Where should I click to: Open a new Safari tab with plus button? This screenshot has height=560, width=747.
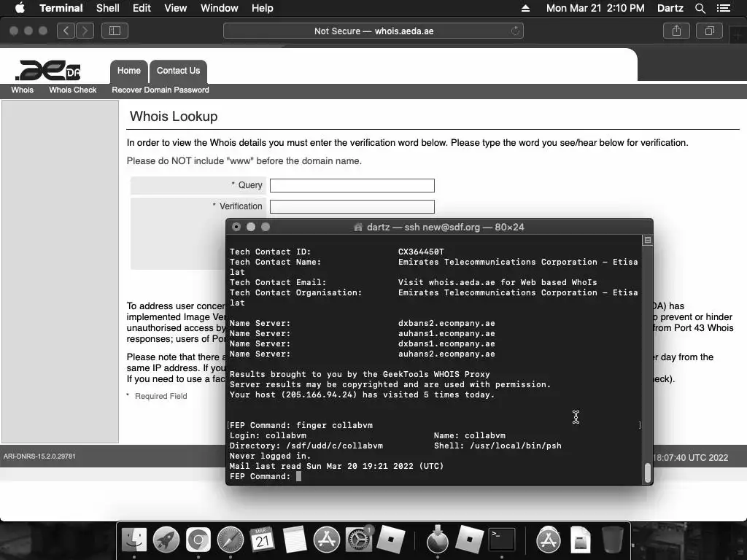click(x=738, y=36)
